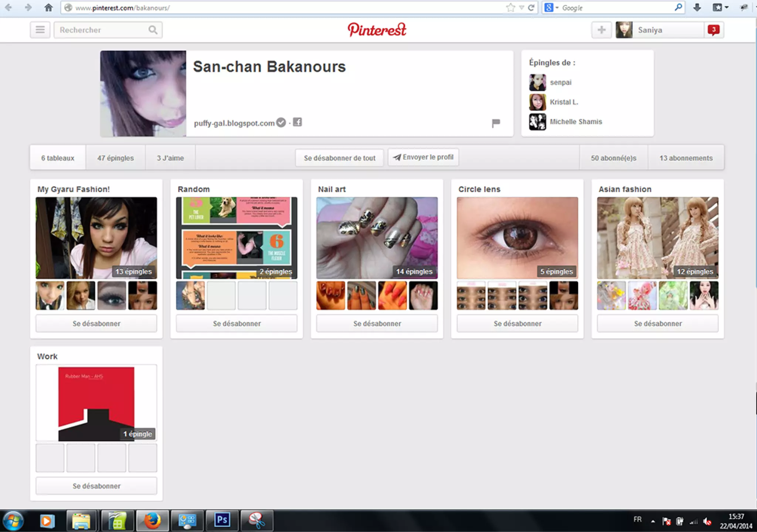Click the browser home icon

click(48, 8)
